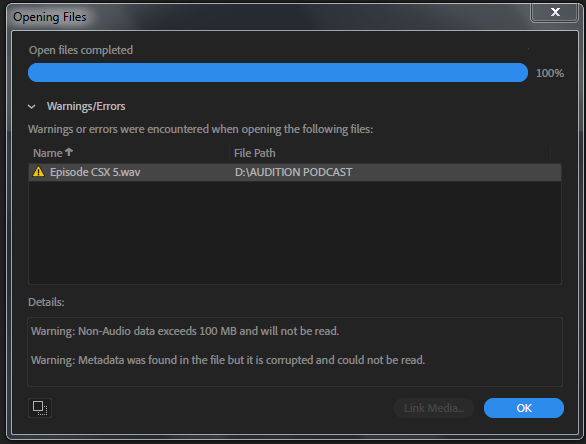Click the sort arrow beside Name
This screenshot has height=444, width=586.
click(69, 152)
